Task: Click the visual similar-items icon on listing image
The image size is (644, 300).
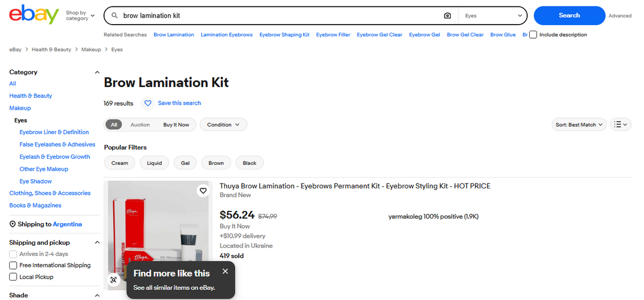Action: coord(113,280)
